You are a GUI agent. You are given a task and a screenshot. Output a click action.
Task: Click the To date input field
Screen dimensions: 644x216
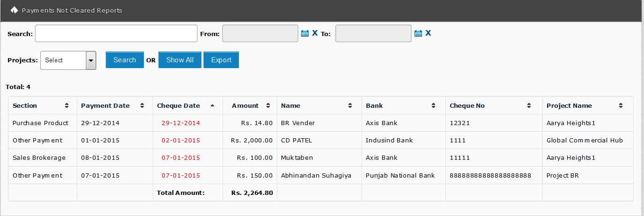pyautogui.click(x=373, y=34)
